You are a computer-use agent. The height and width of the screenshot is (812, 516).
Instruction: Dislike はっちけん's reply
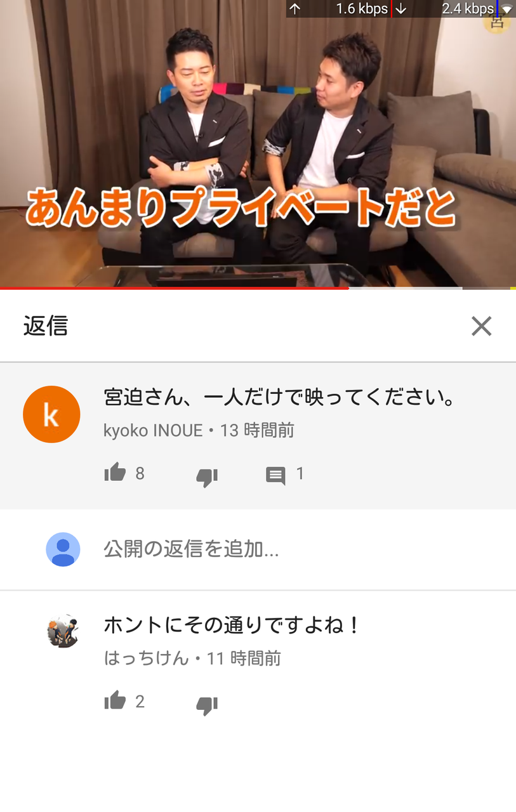coord(207,704)
